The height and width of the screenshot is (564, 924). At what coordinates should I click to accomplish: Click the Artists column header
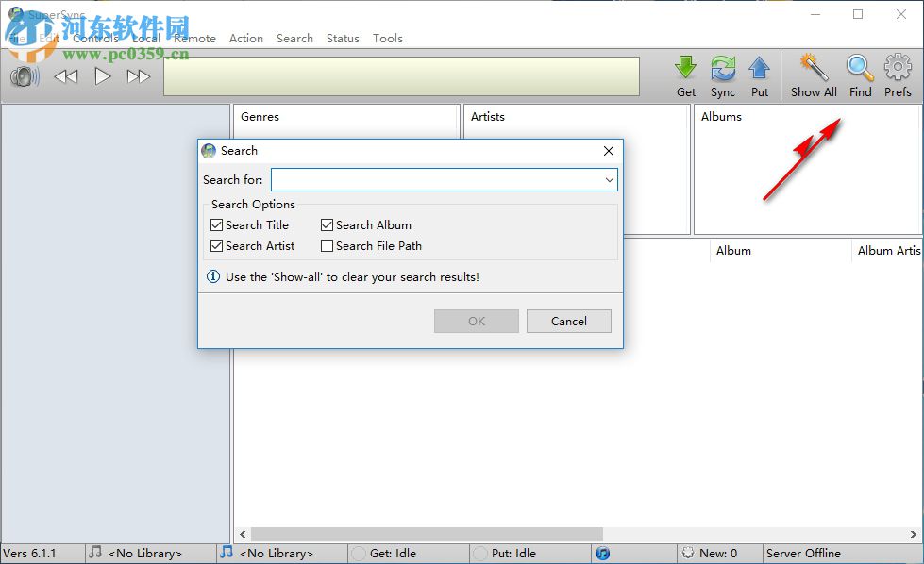[487, 117]
